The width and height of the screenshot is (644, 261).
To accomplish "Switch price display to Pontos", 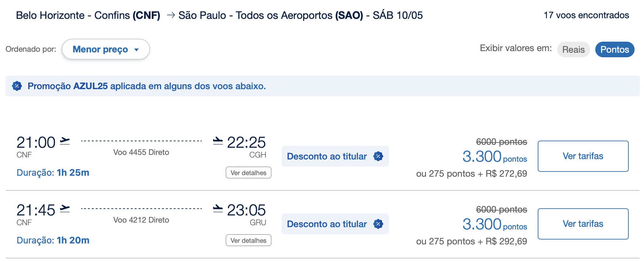I will 615,49.
